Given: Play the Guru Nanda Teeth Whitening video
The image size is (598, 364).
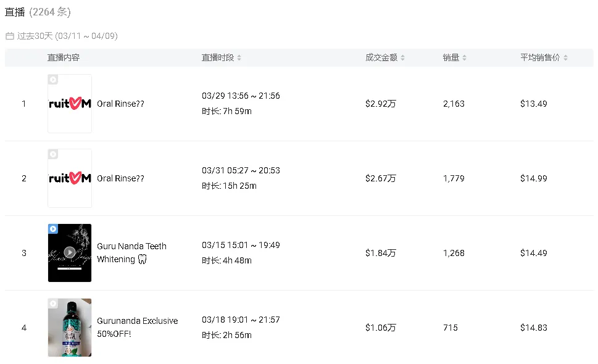Looking at the screenshot, I should pos(70,252).
